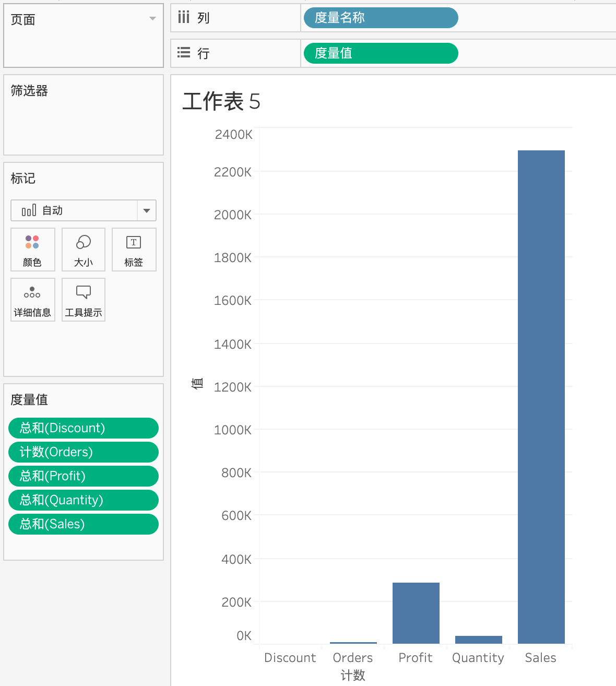616x686 pixels.
Task: Click the 列 shelf icon
Action: coord(183,17)
